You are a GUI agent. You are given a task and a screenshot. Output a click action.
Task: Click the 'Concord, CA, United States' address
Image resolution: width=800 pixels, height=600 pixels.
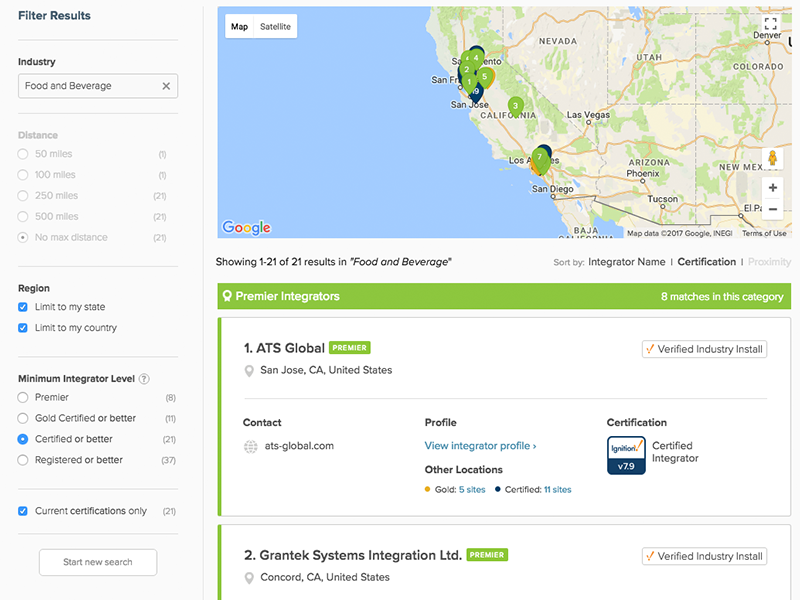click(325, 578)
